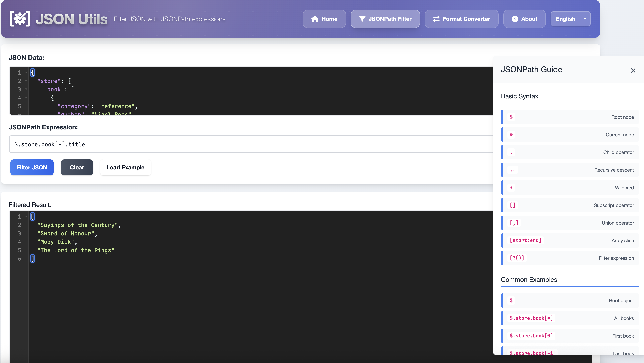The image size is (644, 363).
Task: Close the JSONPath Guide panel
Action: [633, 70]
